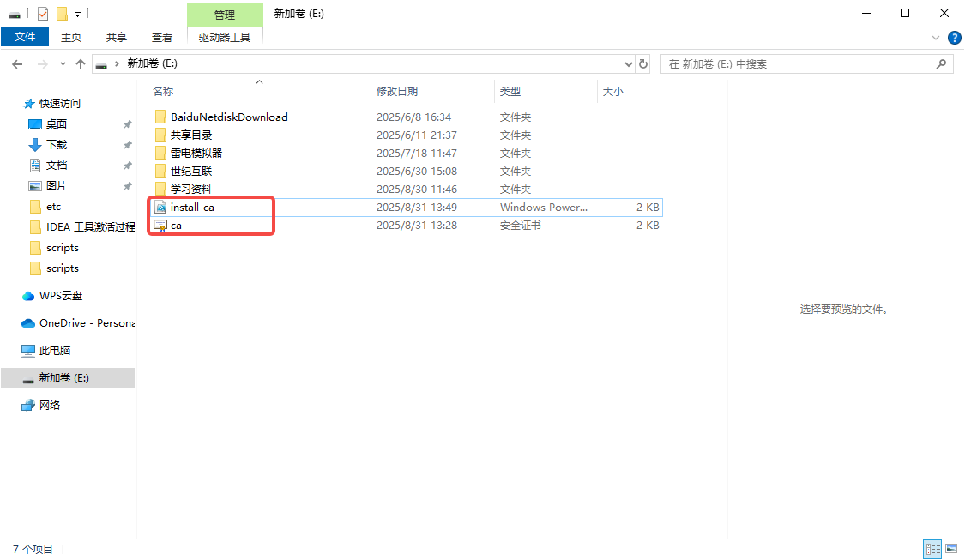
Task: Sort files by 修改日期 column header
Action: [397, 91]
